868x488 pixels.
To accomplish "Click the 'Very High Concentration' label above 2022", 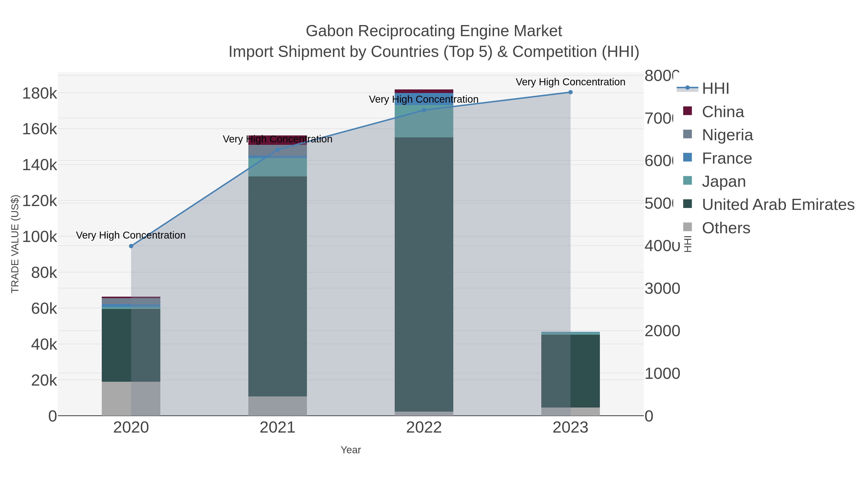I will tap(424, 99).
